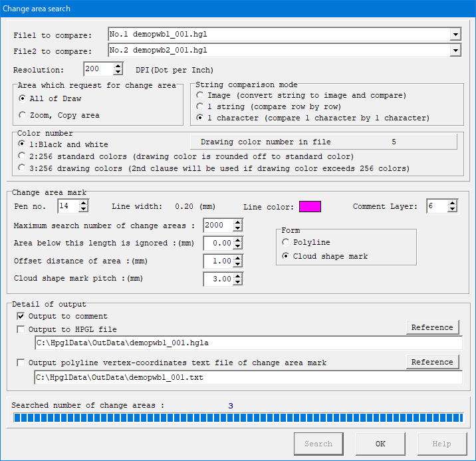Click the Search button

tap(318, 444)
